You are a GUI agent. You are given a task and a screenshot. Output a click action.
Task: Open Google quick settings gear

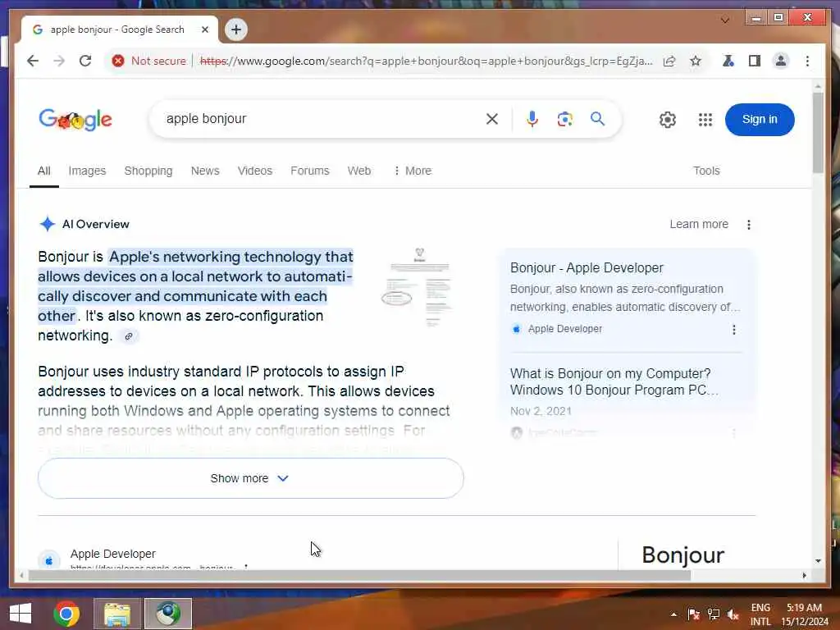[x=668, y=120]
